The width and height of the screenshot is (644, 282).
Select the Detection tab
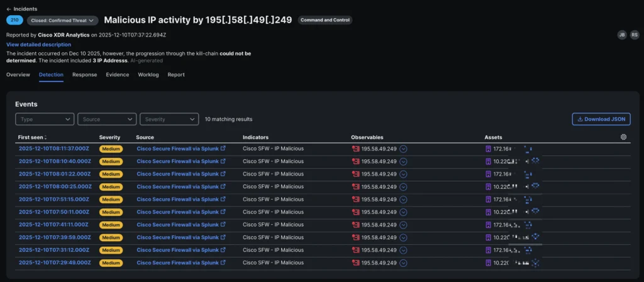coord(51,75)
